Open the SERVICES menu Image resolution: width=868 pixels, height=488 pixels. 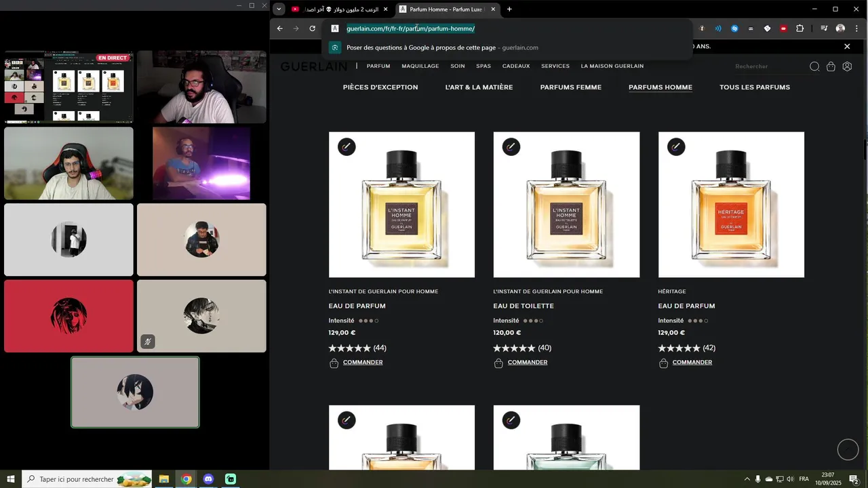(555, 66)
